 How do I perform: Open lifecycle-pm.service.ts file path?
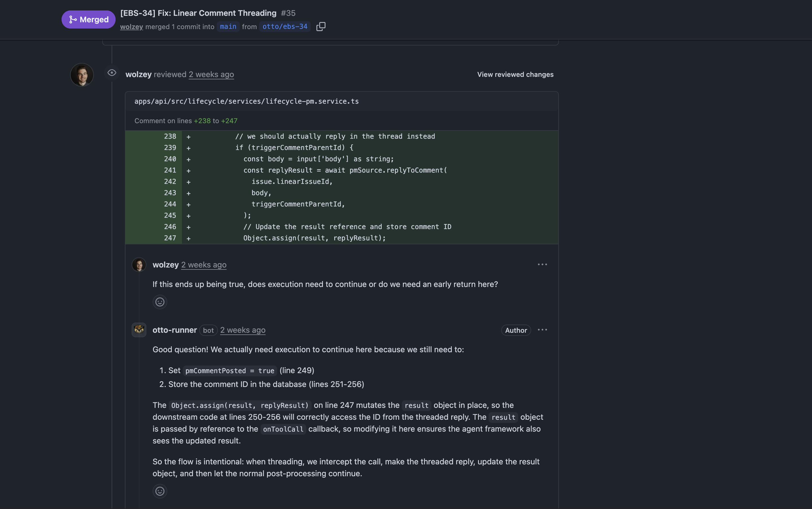click(246, 101)
